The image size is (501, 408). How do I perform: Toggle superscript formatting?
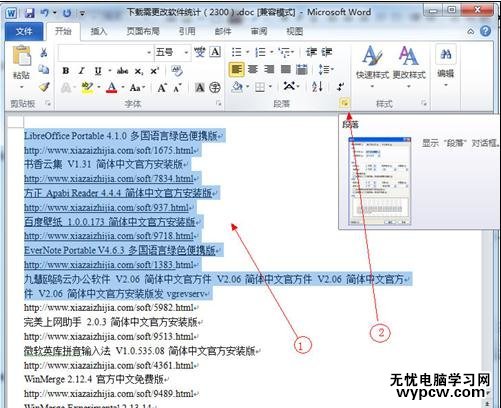click(x=154, y=71)
